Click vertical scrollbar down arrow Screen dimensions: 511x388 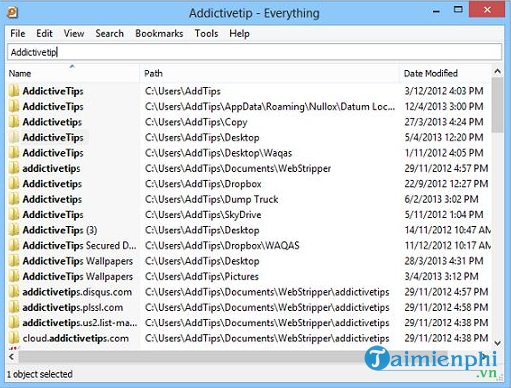(x=497, y=343)
